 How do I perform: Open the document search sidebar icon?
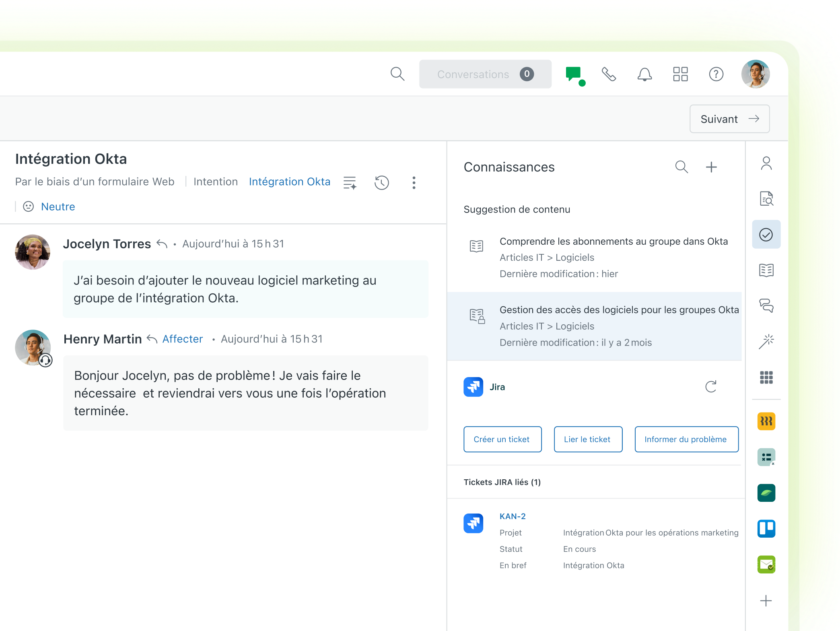coord(766,199)
